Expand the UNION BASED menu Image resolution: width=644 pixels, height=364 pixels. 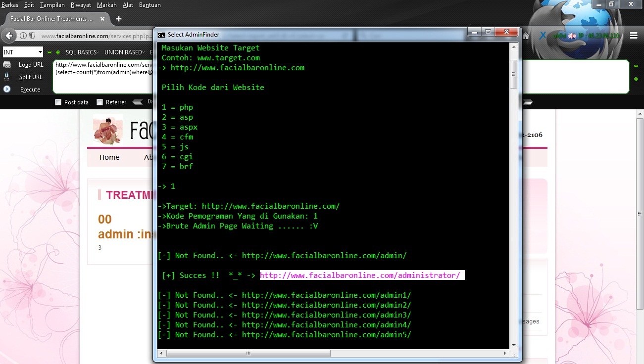pos(124,52)
